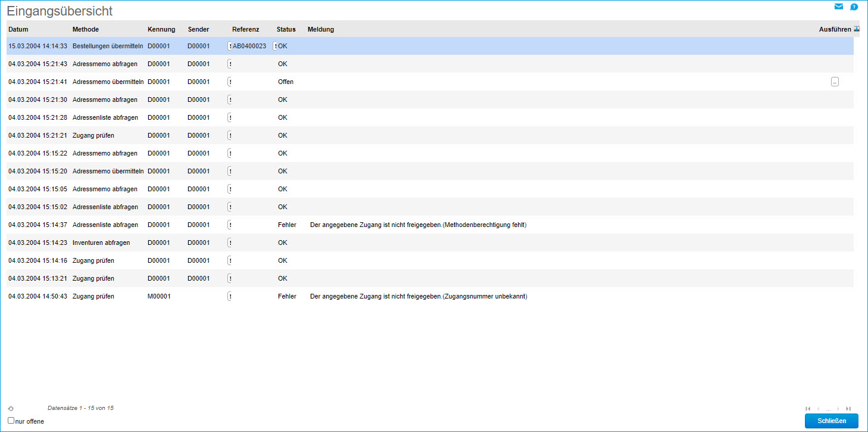Open details button in 15:14:37 Fehler row
This screenshot has width=868, height=432.
[230, 225]
